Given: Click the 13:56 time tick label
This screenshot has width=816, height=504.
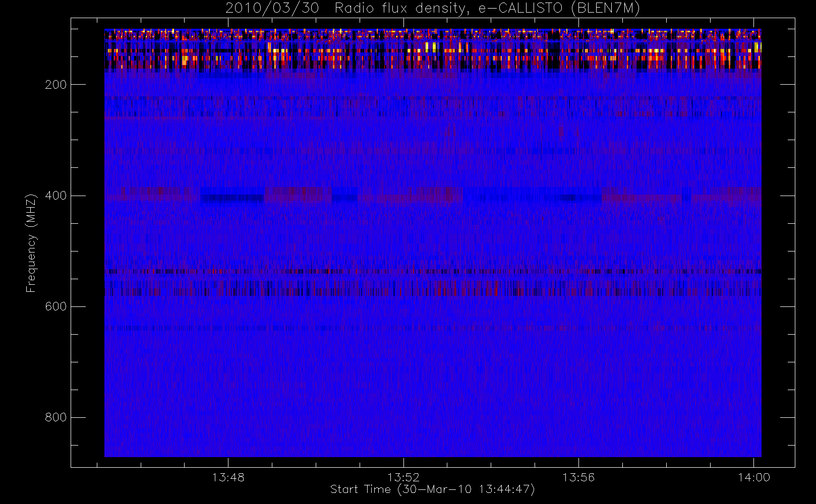Looking at the screenshot, I should pyautogui.click(x=578, y=477).
